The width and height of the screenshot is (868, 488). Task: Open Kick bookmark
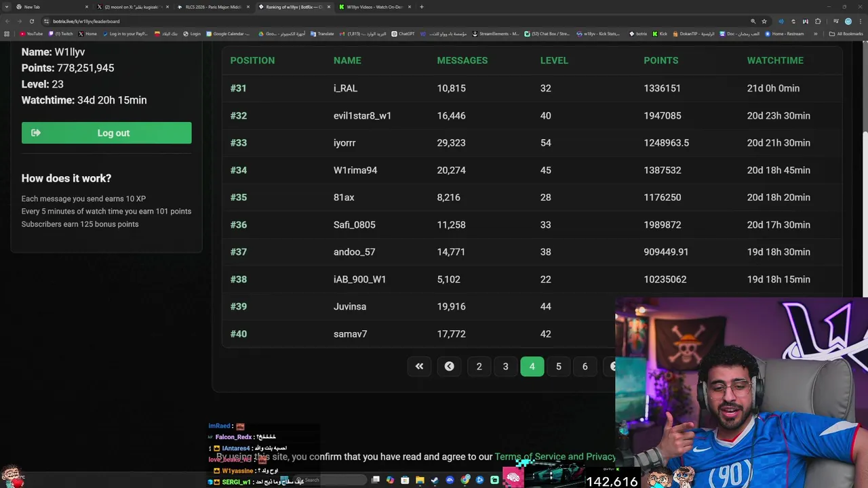(660, 33)
